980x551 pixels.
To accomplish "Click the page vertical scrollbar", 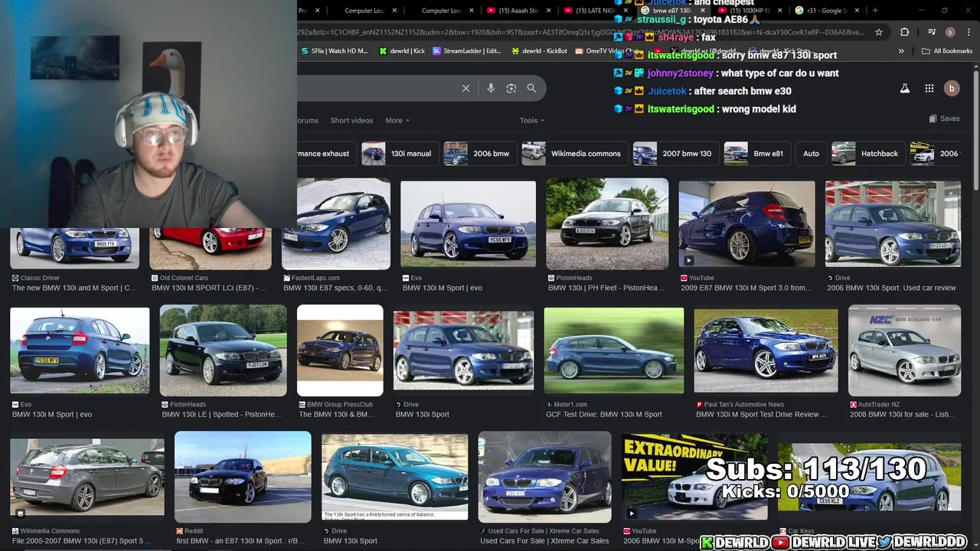I will click(975, 130).
